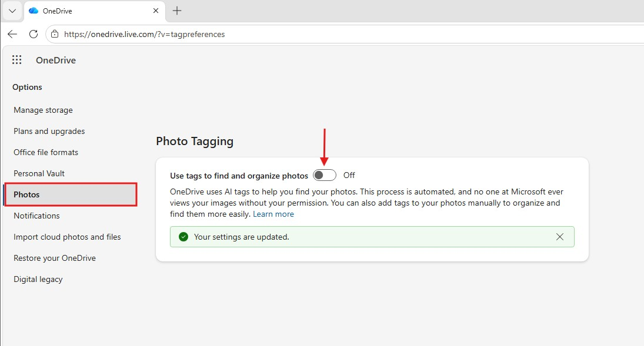Close the OneDrive browser tab
Viewport: 644px width, 346px height.
point(156,11)
